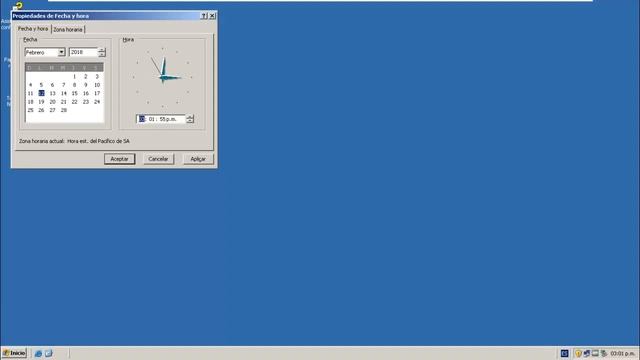Select day 5 in the calendar

click(41, 85)
